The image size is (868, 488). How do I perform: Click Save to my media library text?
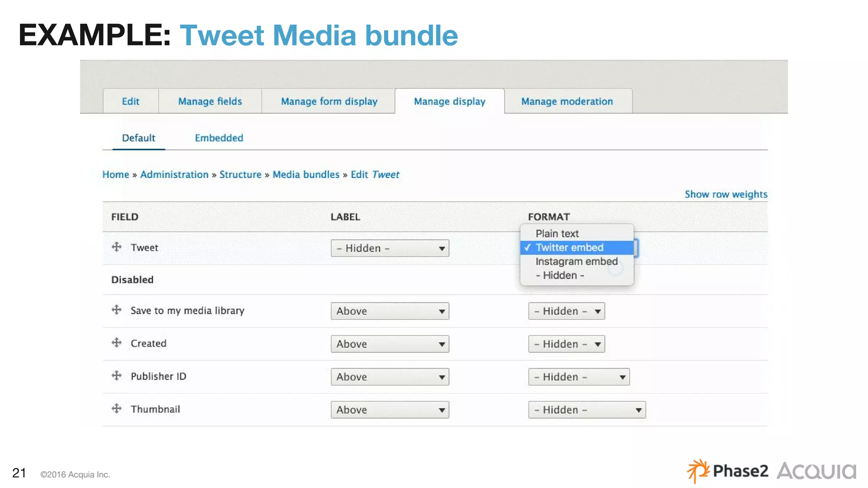pyautogui.click(x=187, y=311)
